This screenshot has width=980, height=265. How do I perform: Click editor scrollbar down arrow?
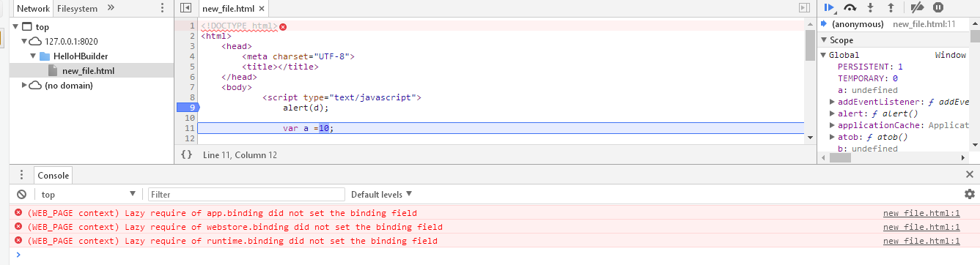coord(810,138)
